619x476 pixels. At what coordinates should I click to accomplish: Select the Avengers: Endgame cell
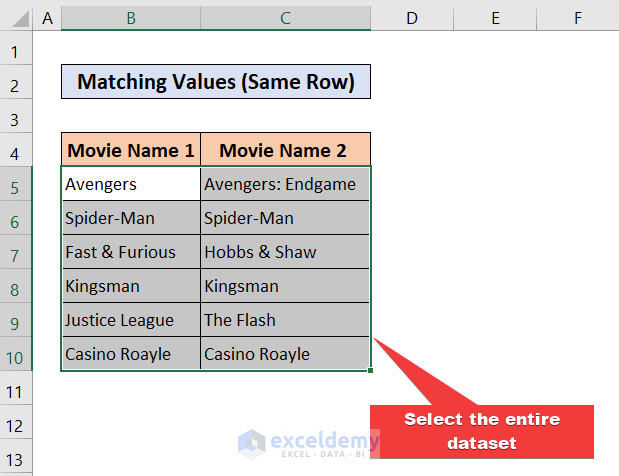click(285, 185)
